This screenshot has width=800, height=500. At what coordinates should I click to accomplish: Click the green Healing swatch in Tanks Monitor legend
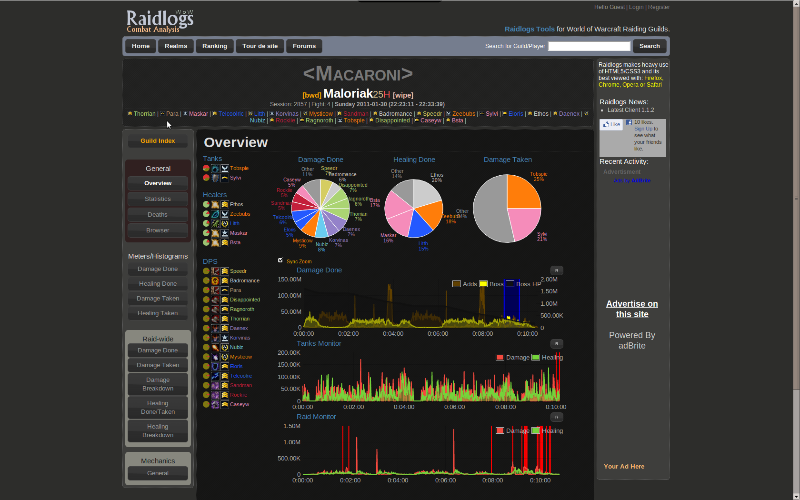click(x=535, y=358)
